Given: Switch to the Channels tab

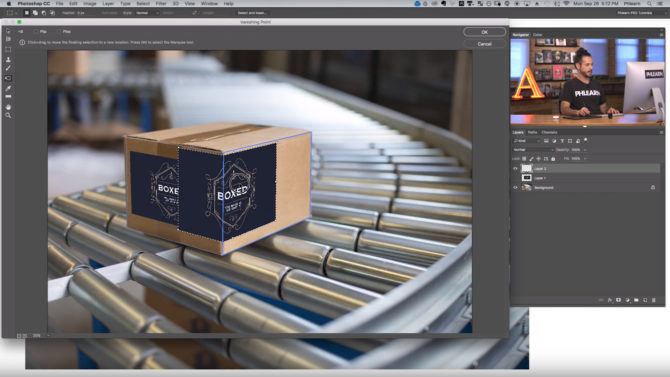Looking at the screenshot, I should pyautogui.click(x=549, y=132).
